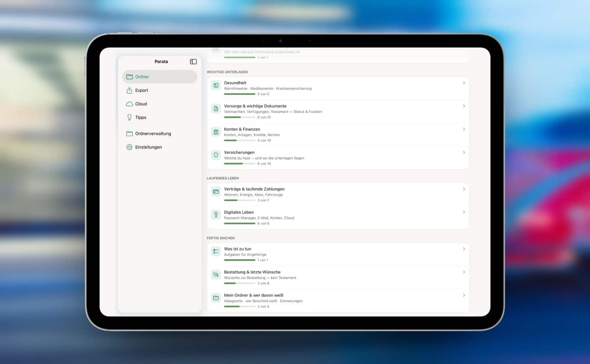
Task: Click 'Wohnen, Energie, Abos, Fahrzeuge' subtitle
Action: click(x=253, y=195)
